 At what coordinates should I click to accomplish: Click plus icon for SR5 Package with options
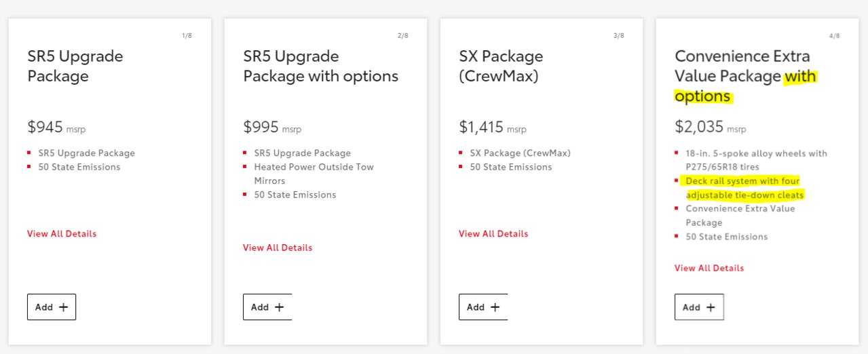[x=279, y=307]
